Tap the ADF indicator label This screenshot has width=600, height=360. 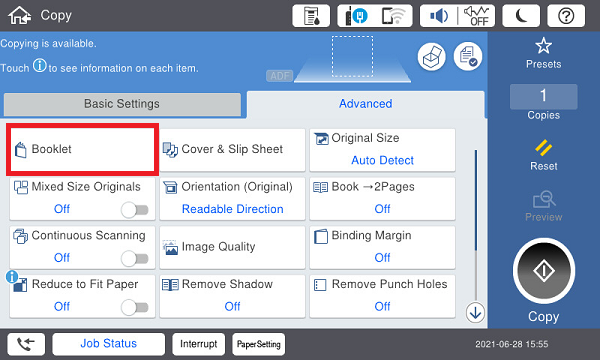coord(280,76)
